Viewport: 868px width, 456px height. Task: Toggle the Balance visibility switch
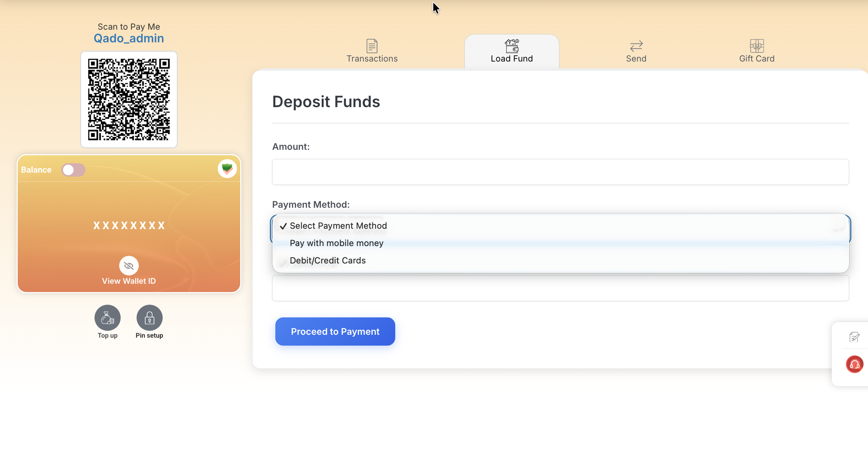(x=73, y=170)
